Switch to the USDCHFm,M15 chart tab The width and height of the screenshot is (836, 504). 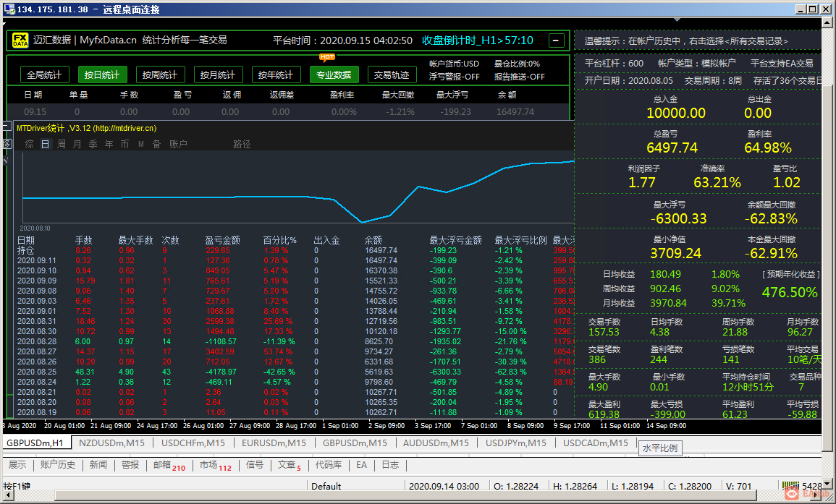[x=193, y=443]
